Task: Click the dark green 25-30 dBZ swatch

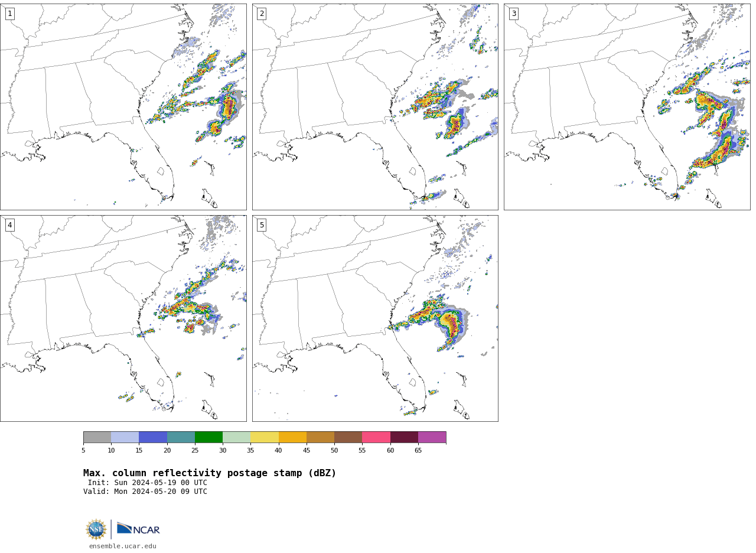Action: point(208,437)
